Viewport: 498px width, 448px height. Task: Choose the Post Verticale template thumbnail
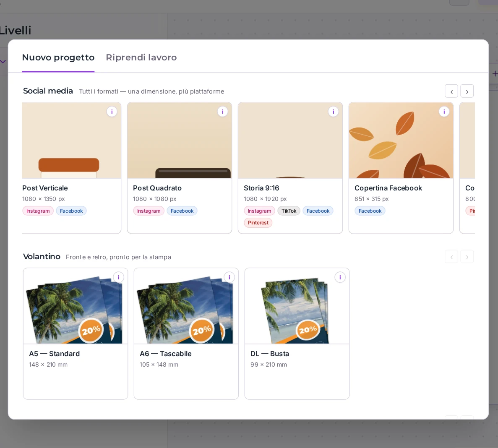pos(71,141)
